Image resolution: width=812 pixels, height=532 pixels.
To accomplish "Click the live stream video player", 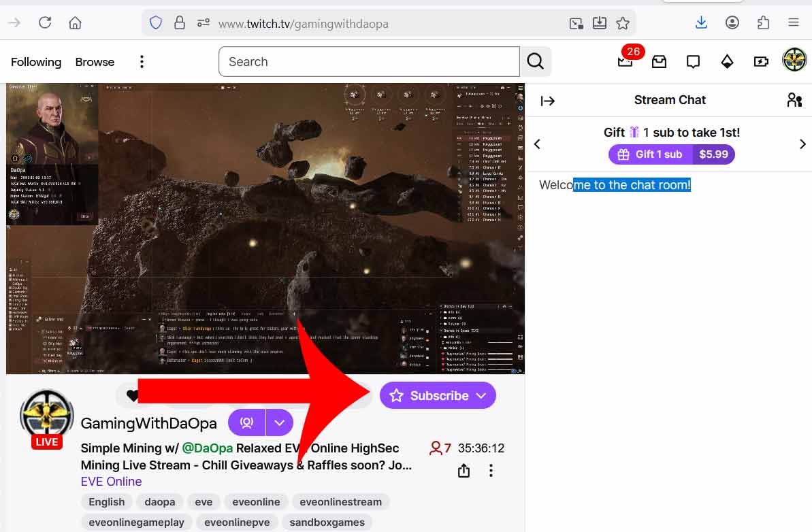I will tap(265, 228).
